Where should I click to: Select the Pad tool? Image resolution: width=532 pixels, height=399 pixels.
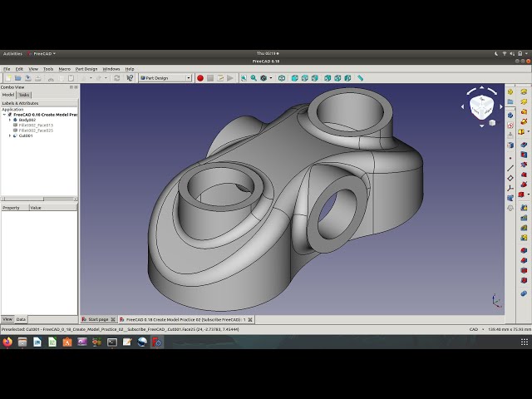[524, 92]
